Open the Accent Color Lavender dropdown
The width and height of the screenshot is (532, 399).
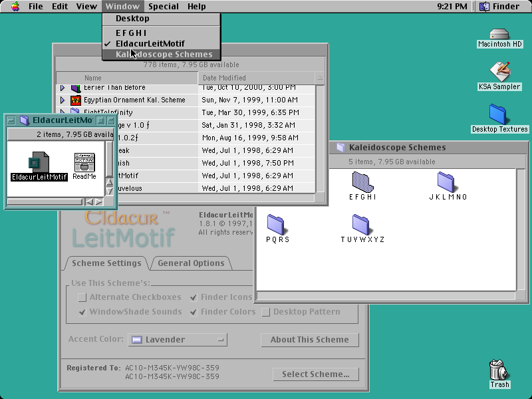tap(178, 340)
